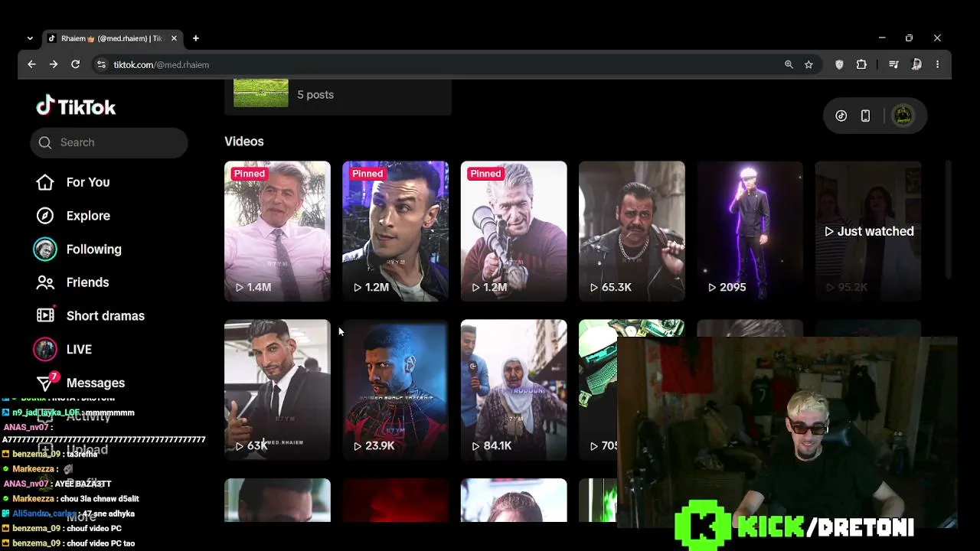Open the shield extension icon
The width and height of the screenshot is (980, 551).
coord(839,65)
